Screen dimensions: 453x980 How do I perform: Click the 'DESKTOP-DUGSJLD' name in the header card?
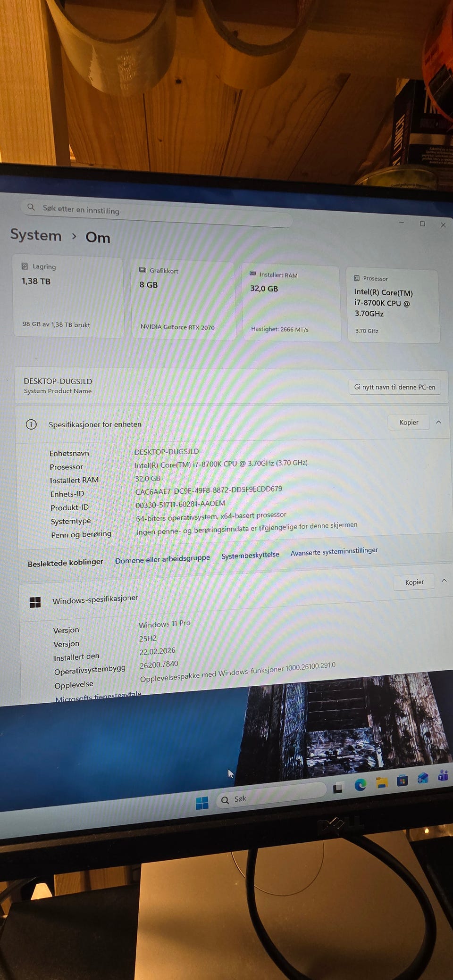[58, 381]
